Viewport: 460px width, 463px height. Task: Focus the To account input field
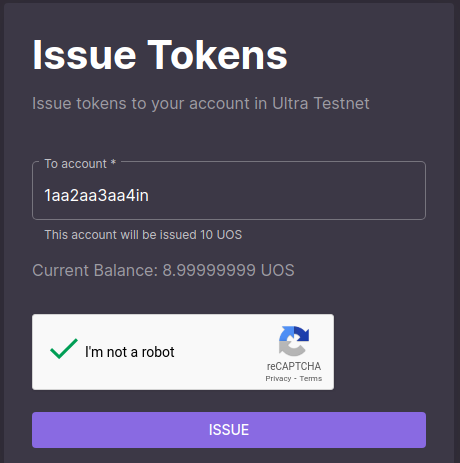coord(229,191)
